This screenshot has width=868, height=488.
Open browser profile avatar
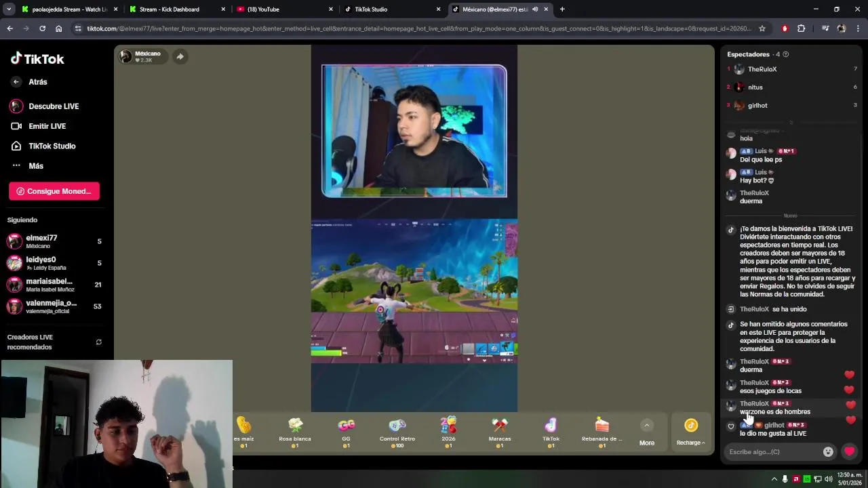click(842, 28)
